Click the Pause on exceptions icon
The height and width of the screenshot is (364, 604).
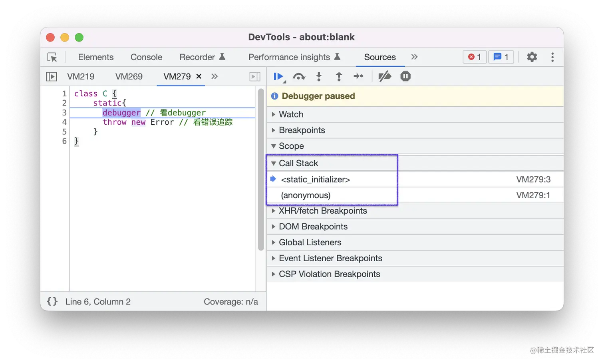(x=405, y=76)
